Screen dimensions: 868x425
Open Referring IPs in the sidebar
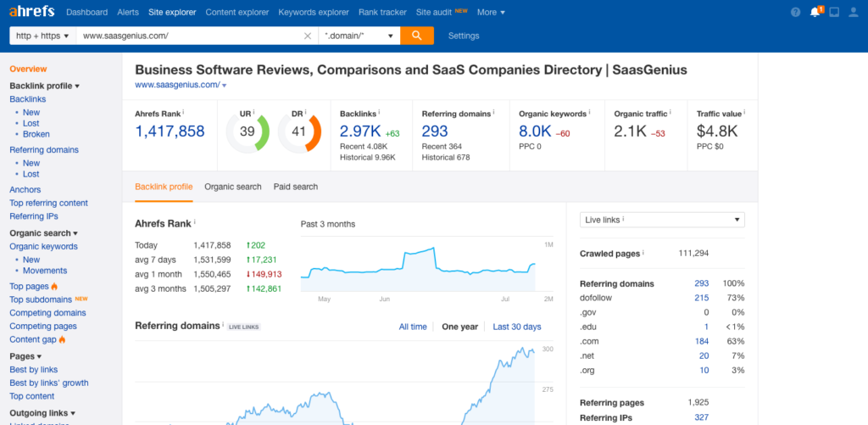pos(34,216)
